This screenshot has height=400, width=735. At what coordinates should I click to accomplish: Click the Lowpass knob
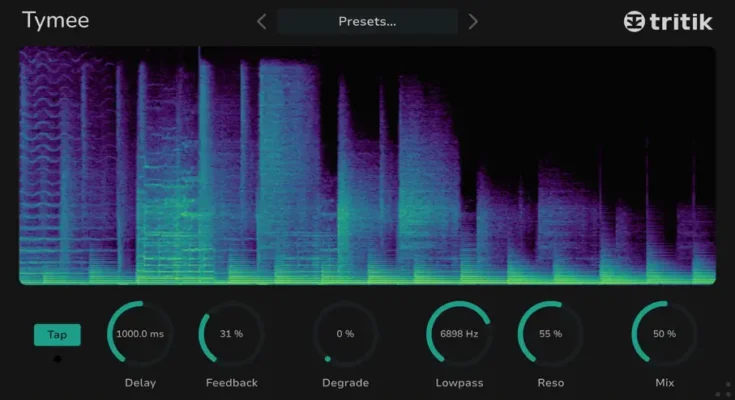459,333
